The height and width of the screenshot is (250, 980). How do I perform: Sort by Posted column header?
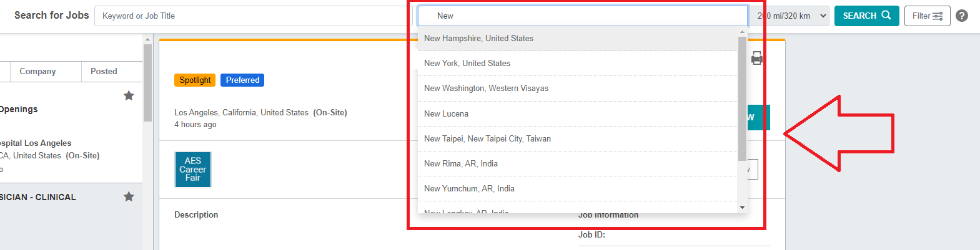[x=104, y=72]
